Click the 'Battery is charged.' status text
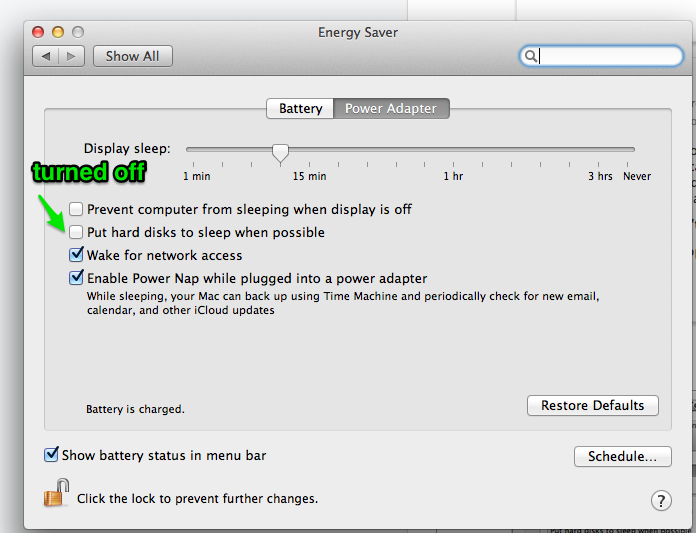The height and width of the screenshot is (533, 696). pos(135,409)
